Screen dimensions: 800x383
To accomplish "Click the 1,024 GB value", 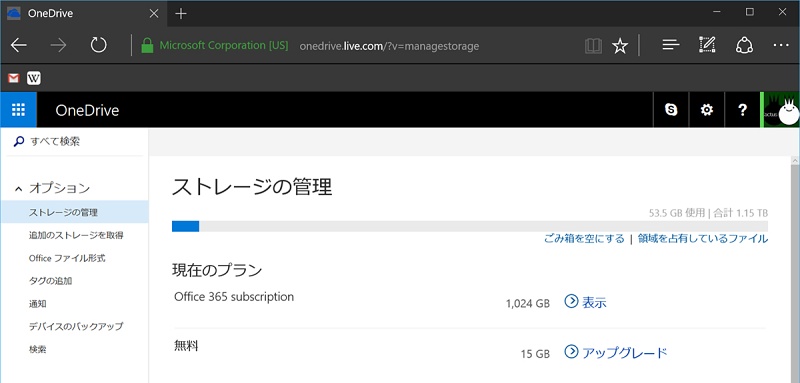I will pos(528,304).
